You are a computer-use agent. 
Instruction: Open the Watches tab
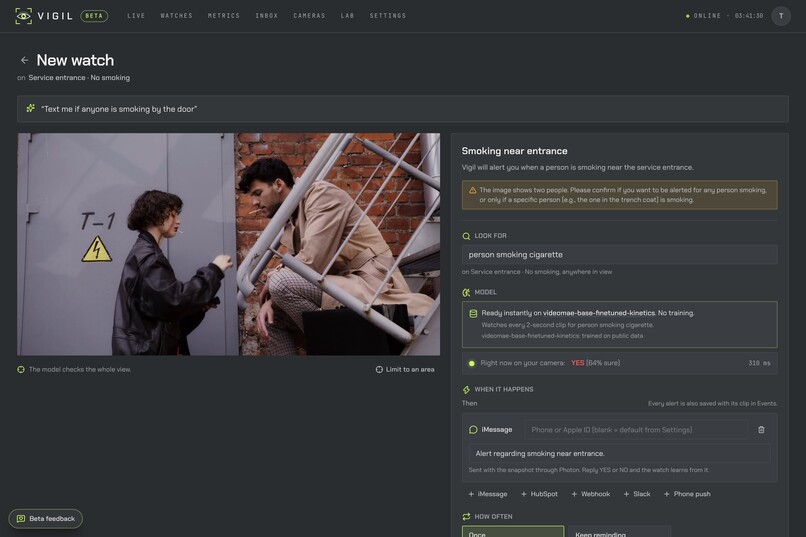[x=176, y=16]
